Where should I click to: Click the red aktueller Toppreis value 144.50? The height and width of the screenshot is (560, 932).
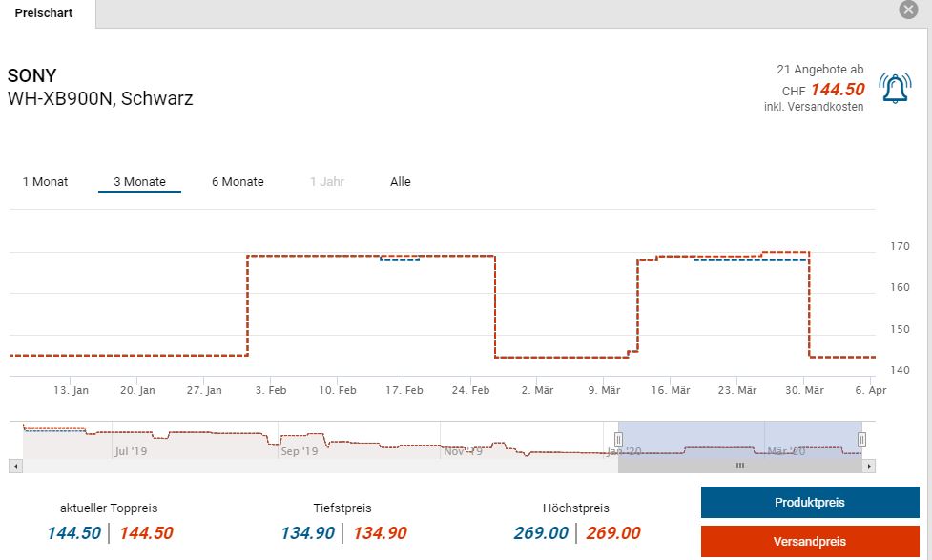[146, 532]
